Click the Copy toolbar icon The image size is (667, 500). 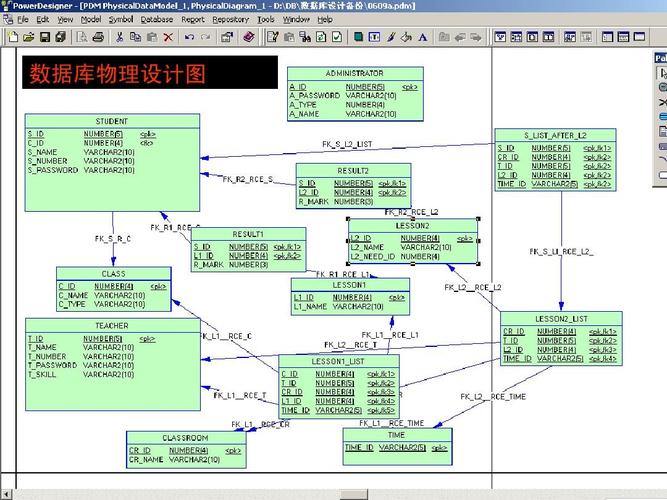pyautogui.click(x=136, y=37)
